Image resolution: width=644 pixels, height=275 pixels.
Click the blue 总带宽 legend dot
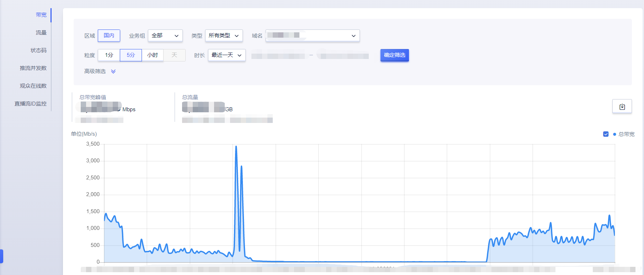tap(614, 134)
